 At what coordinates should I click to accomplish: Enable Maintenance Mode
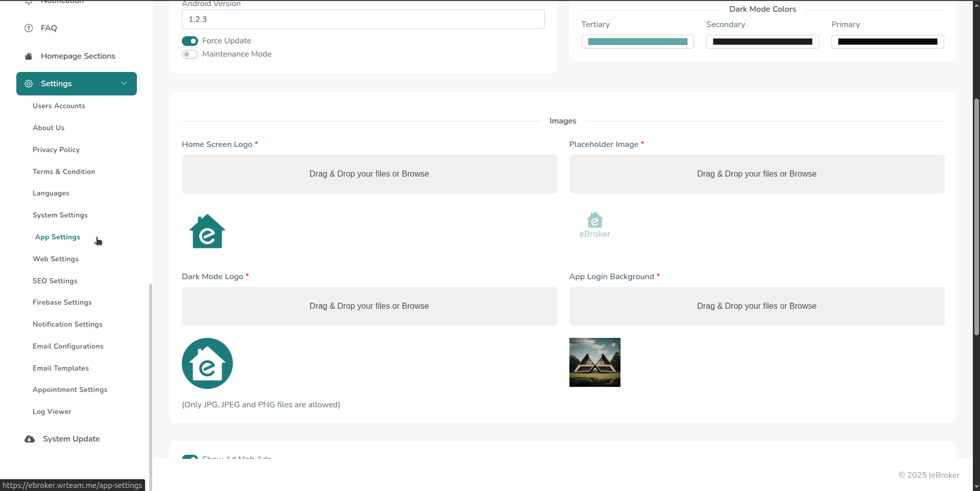(189, 54)
